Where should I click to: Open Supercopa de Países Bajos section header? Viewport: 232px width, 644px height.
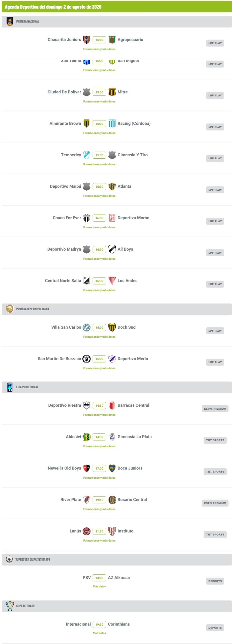pos(117,559)
